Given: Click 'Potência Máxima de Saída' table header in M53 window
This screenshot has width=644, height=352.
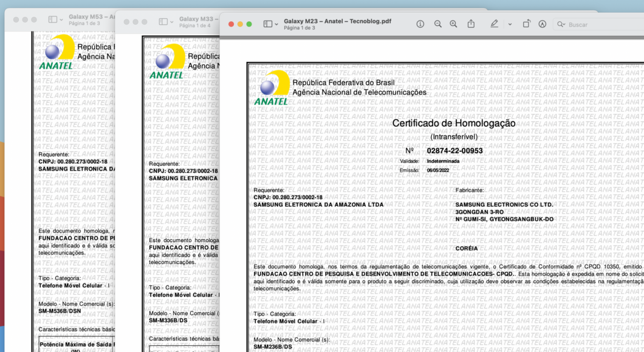Looking at the screenshot, I should tap(77, 345).
